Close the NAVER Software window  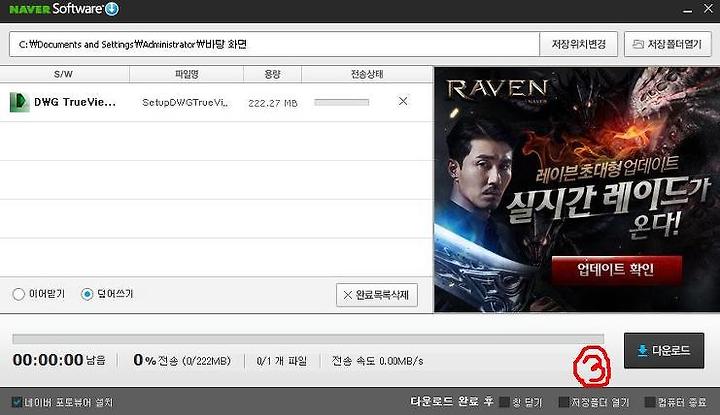(x=709, y=9)
